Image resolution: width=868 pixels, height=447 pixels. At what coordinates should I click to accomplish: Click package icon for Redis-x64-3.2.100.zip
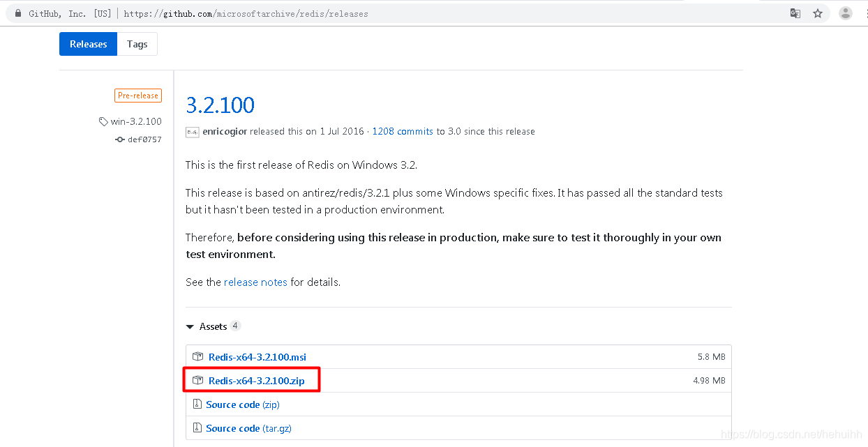click(198, 381)
